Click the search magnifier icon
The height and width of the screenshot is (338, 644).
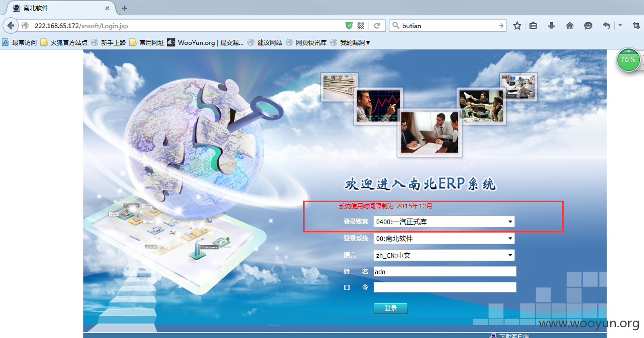tap(395, 26)
